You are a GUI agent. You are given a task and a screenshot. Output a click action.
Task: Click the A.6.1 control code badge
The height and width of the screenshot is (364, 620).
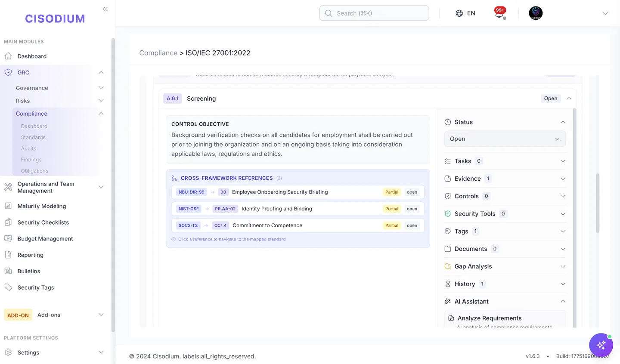pyautogui.click(x=172, y=99)
